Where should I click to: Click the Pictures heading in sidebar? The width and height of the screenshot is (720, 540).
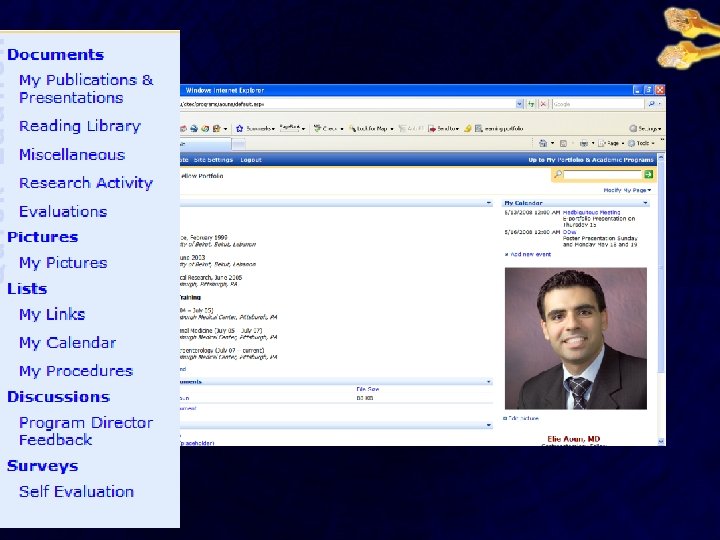tap(42, 236)
